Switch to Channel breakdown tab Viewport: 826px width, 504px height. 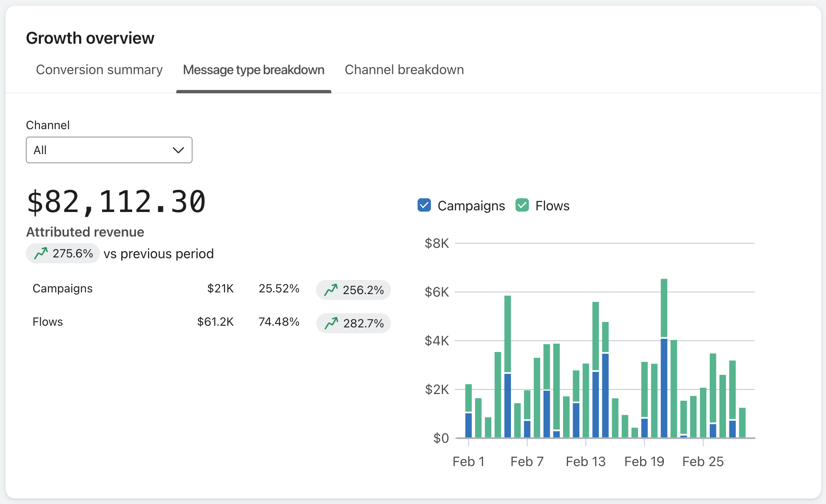click(404, 70)
